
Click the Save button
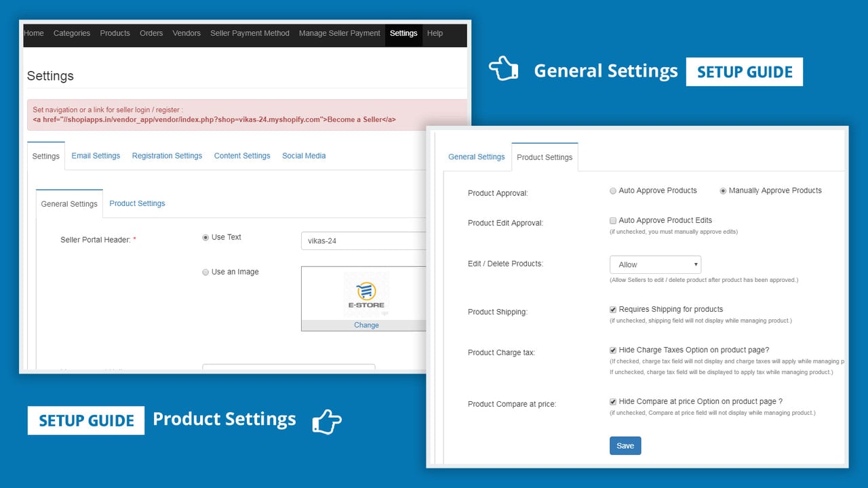tap(625, 445)
